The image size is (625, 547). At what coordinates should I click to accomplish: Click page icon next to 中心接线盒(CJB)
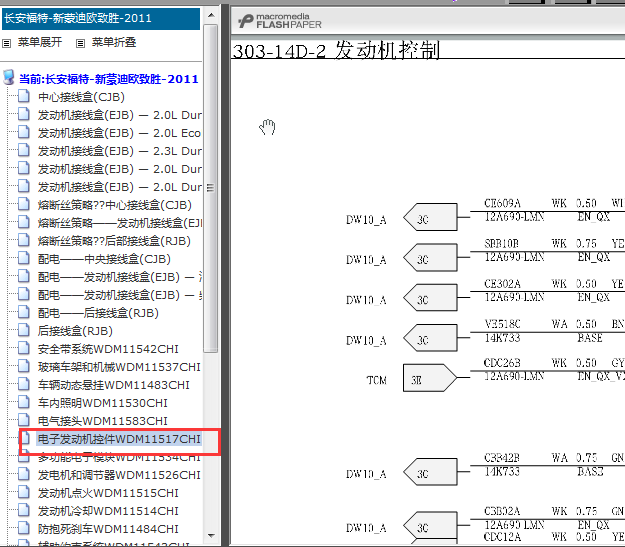coord(24,96)
